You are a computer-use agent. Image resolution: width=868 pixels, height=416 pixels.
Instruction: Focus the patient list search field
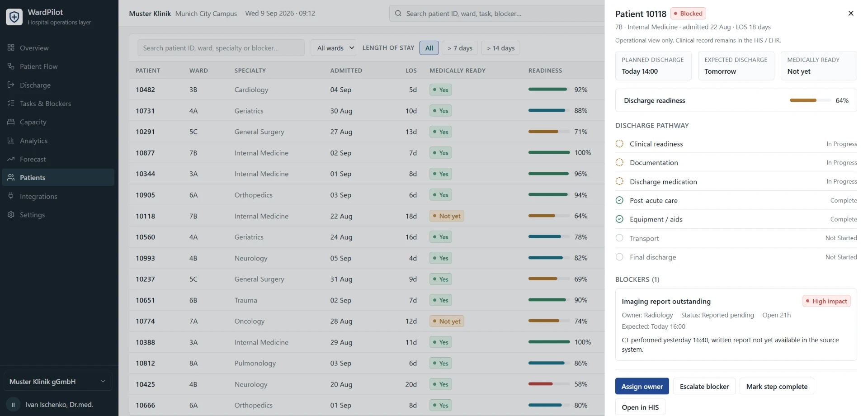(221, 48)
